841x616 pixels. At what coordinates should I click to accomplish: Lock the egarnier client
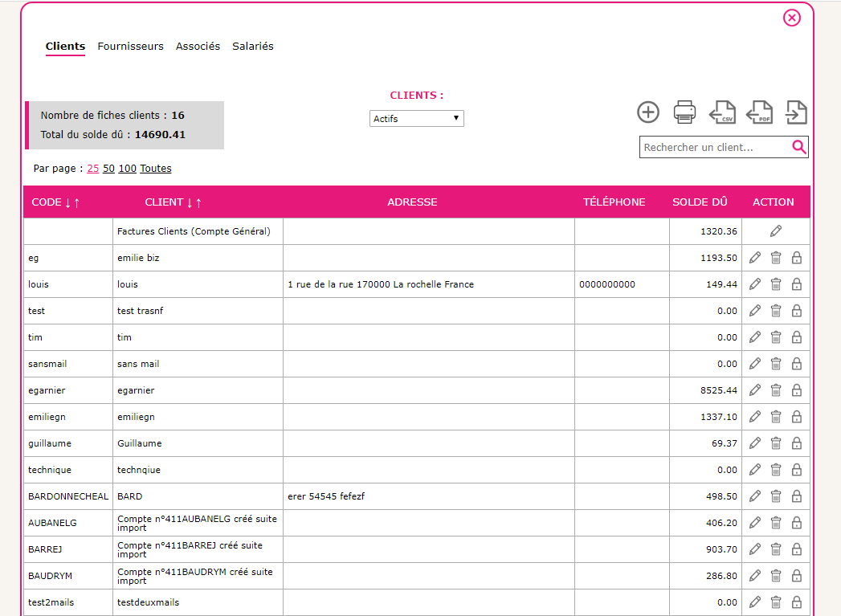(797, 390)
